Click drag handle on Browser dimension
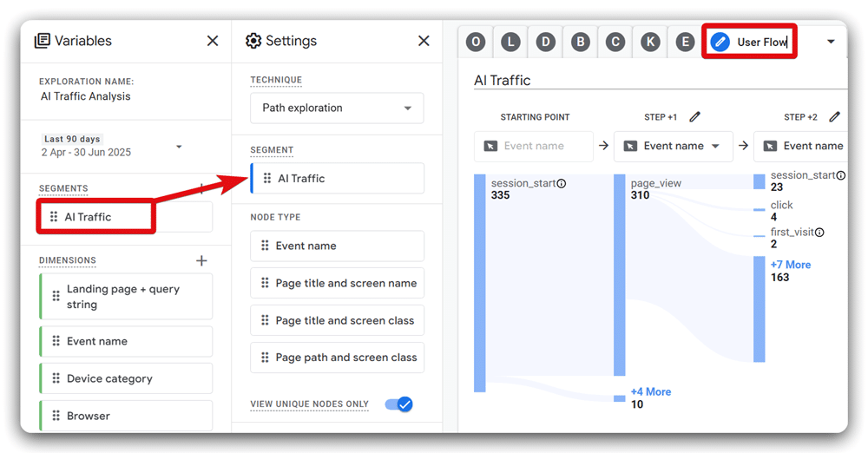This screenshot has width=868, height=453. 56,416
